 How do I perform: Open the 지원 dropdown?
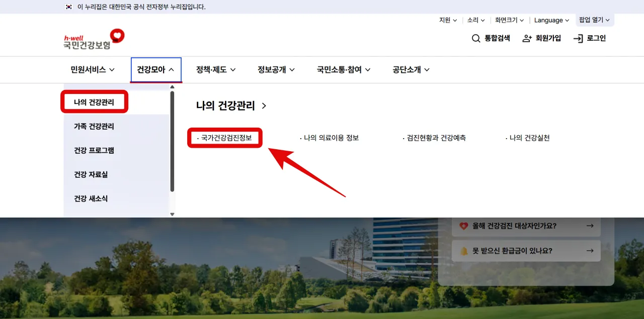click(447, 20)
